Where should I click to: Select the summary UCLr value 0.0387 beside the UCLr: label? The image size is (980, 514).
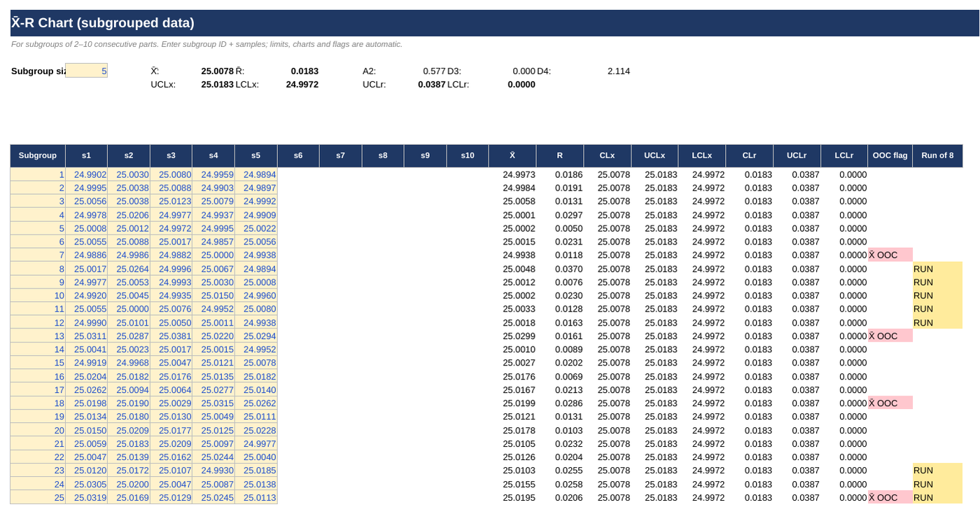click(x=431, y=84)
